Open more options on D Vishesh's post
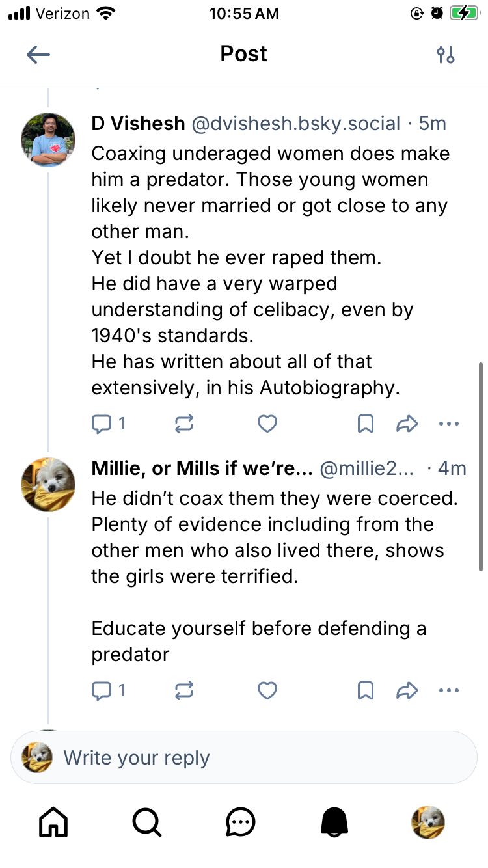This screenshot has height=868, width=488. coord(449,424)
